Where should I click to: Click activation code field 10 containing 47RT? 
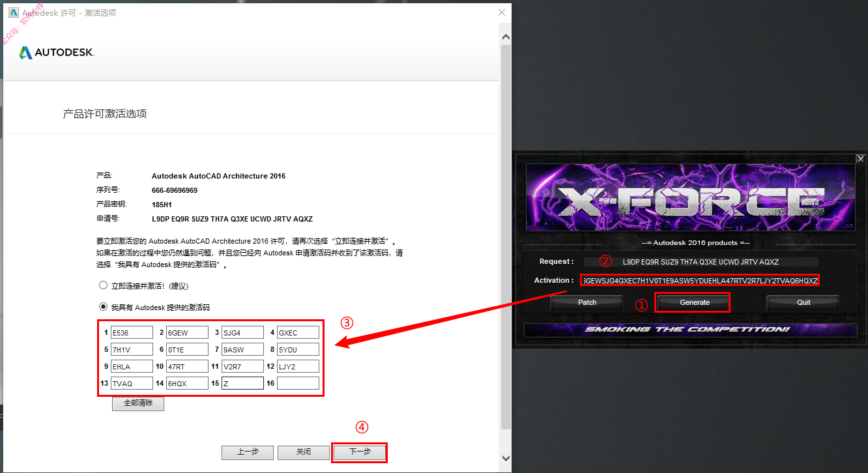pyautogui.click(x=187, y=367)
